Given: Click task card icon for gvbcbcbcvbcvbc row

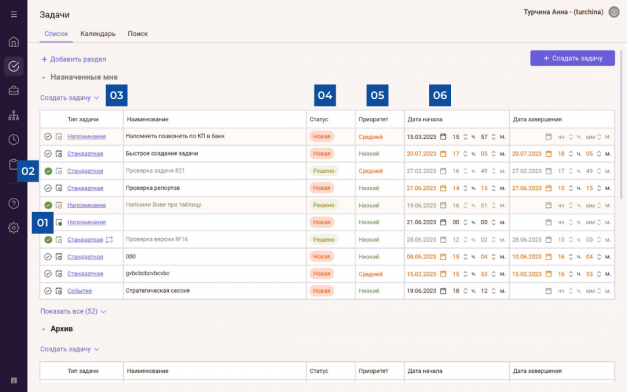Looking at the screenshot, I should 59,274.
